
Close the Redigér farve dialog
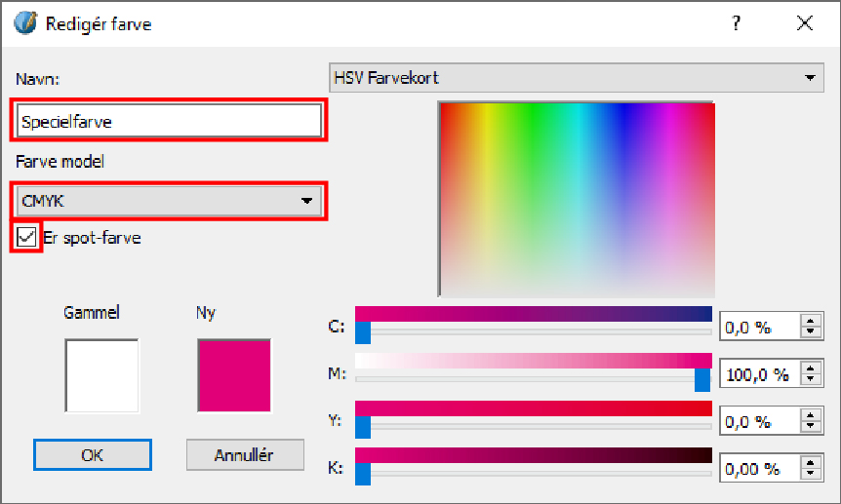pyautogui.click(x=805, y=23)
